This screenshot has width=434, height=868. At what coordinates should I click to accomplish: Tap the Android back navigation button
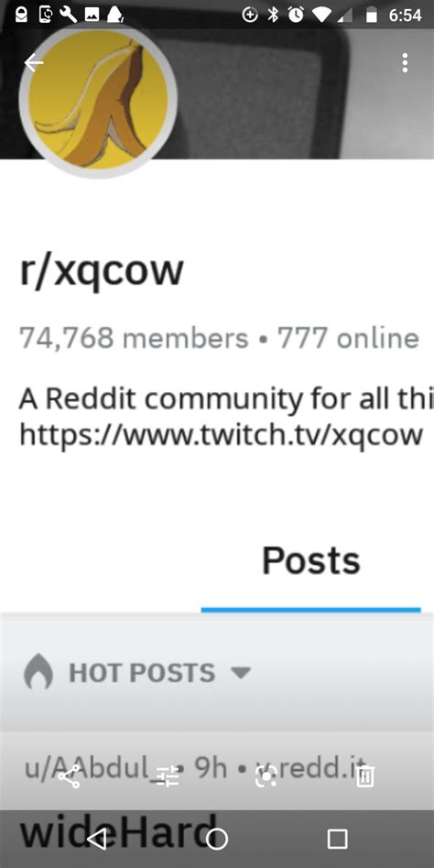pos(97,839)
